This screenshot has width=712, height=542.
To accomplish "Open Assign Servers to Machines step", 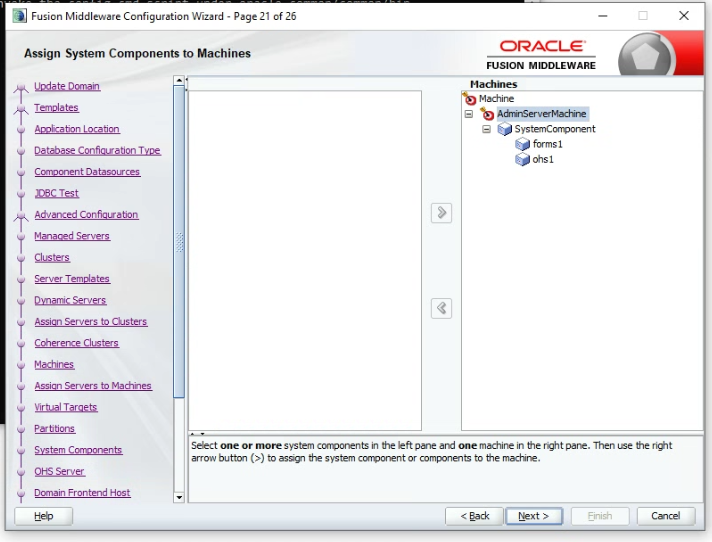I will coord(93,386).
